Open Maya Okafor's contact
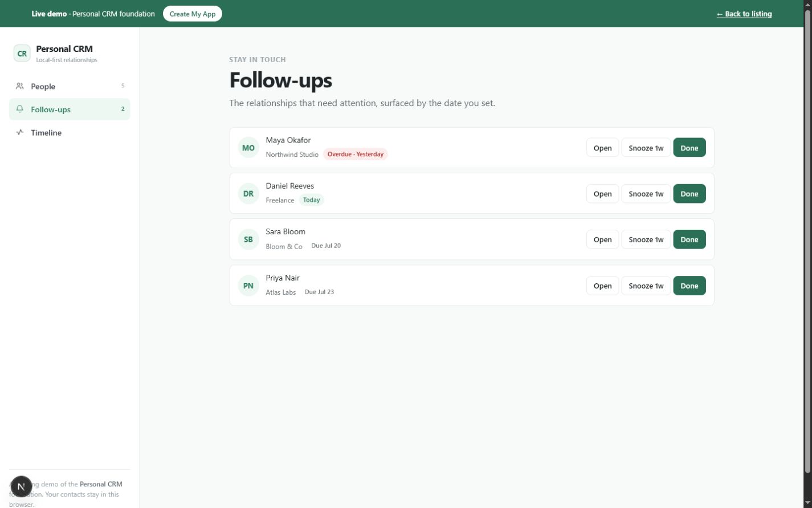Screen dimensions: 812x508 click(x=602, y=148)
